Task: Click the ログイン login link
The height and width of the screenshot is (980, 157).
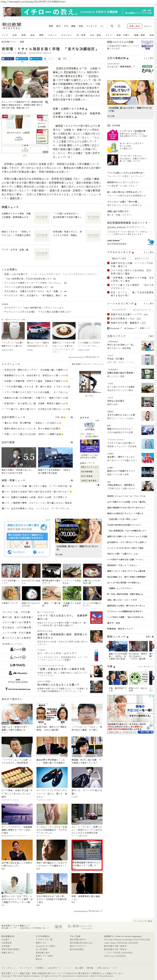Action: coord(148,26)
